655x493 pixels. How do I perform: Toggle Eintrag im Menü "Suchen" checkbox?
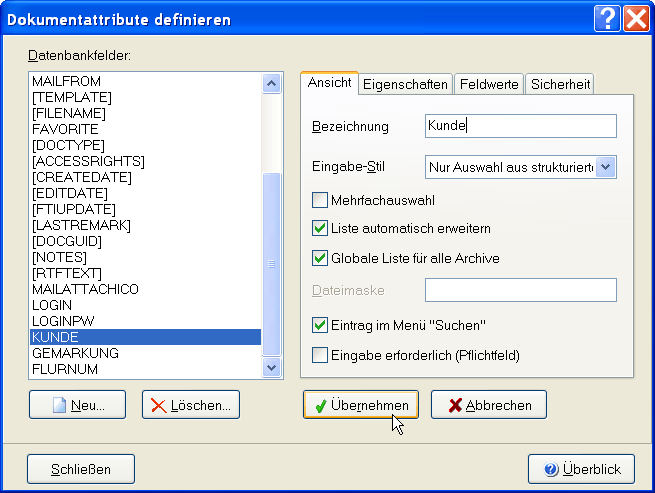[x=320, y=325]
